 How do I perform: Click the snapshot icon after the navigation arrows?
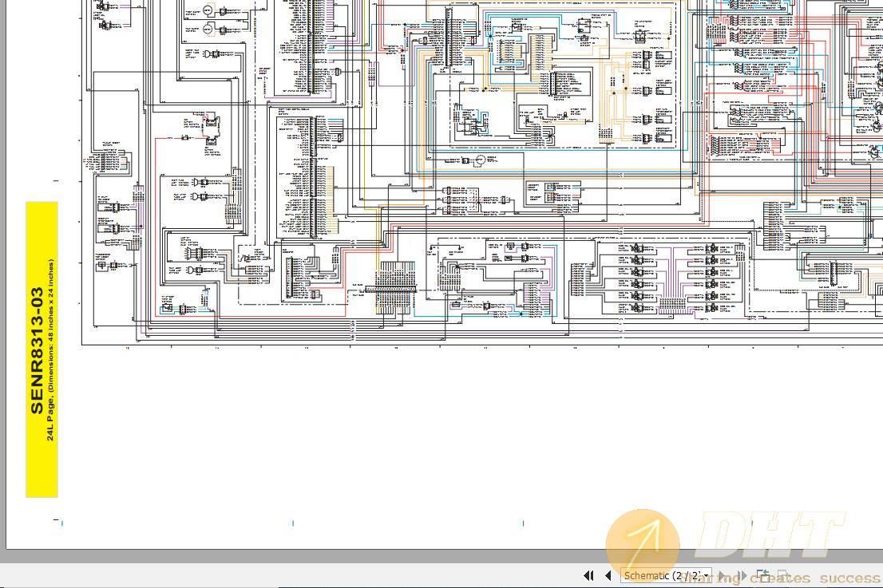763,574
